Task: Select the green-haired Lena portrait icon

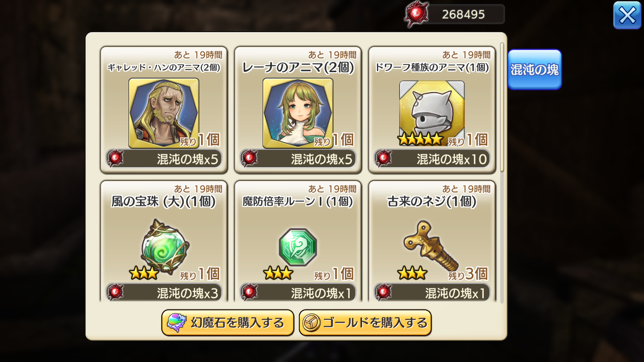Action: [x=298, y=113]
